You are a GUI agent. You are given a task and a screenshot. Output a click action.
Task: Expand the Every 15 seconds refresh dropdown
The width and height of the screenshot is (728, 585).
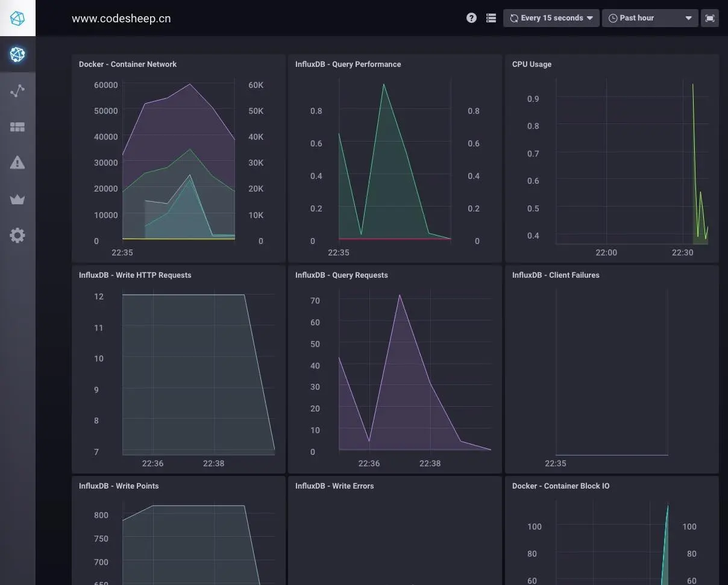551,18
